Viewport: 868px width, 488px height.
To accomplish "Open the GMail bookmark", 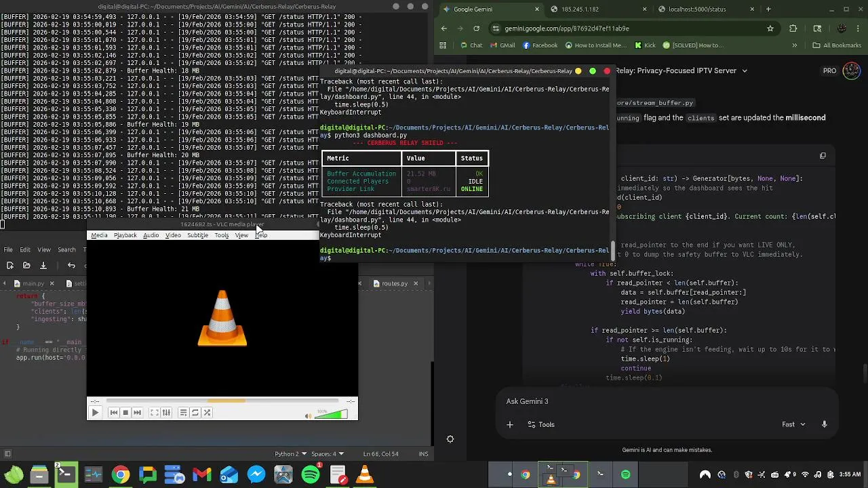I will (x=502, y=45).
